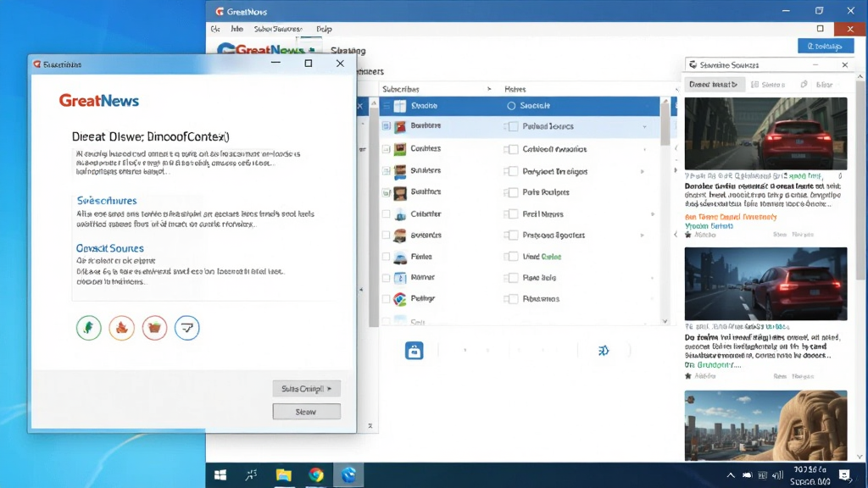Tick the left checkbox of the Conbtes row
The height and width of the screenshot is (488, 868).
[387, 149]
